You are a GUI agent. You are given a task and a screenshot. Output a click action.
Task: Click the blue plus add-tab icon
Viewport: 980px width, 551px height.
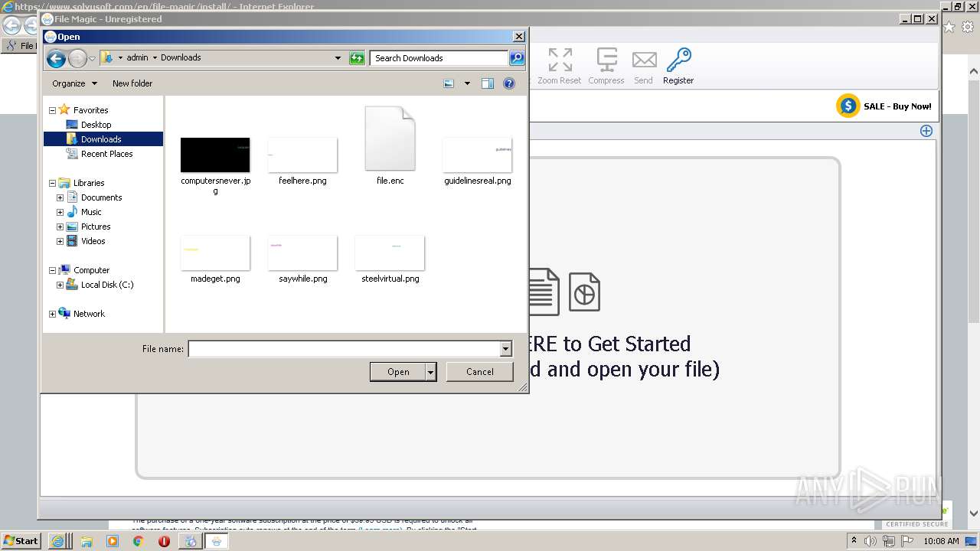pyautogui.click(x=926, y=131)
